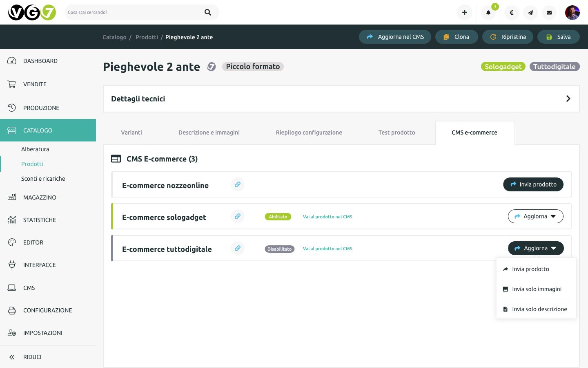Switch to the Varianti tab
Screen dimensions: 588x368
click(x=131, y=132)
